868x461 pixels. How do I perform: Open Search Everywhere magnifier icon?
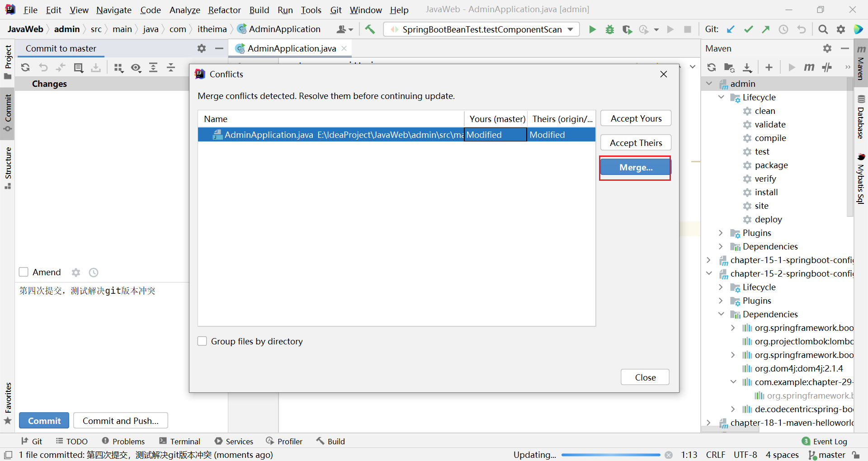pos(823,29)
